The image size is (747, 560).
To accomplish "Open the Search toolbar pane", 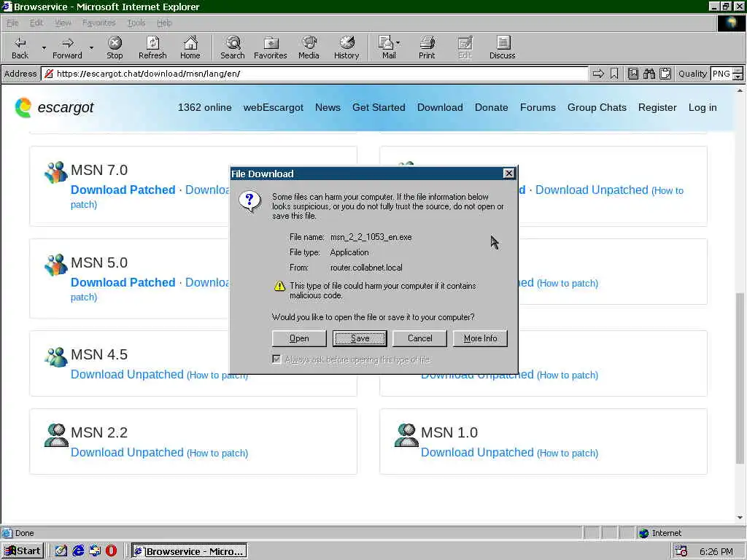I will coord(233,47).
